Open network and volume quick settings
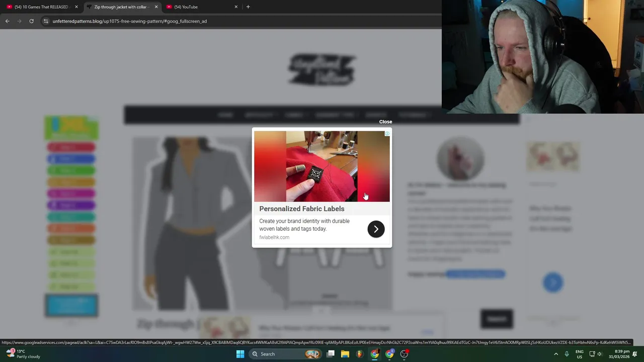The image size is (644, 362). (596, 354)
